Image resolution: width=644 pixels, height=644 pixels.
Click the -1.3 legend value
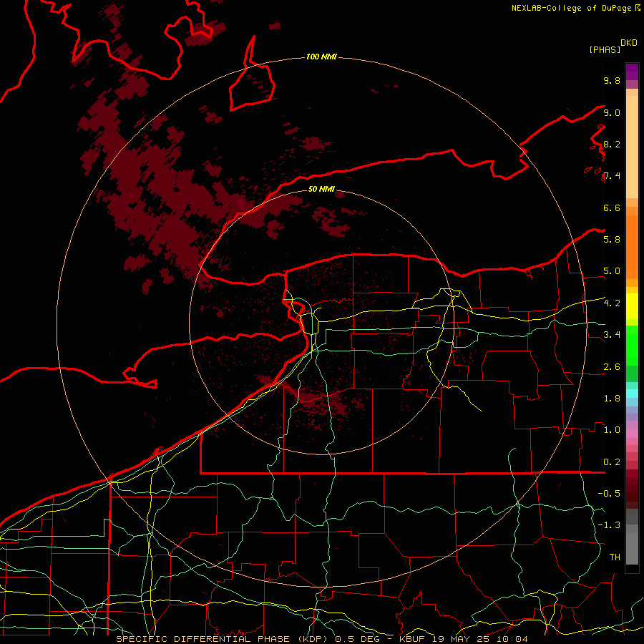pyautogui.click(x=609, y=525)
